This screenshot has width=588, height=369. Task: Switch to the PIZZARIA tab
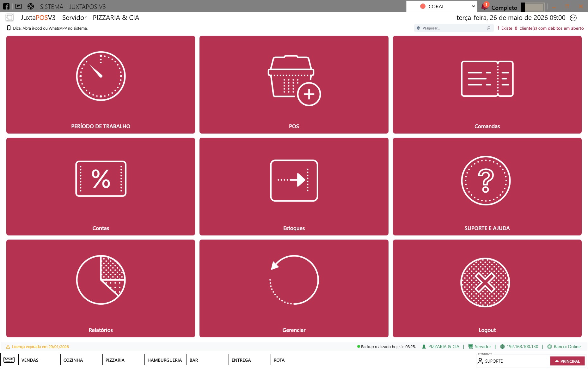123,360
